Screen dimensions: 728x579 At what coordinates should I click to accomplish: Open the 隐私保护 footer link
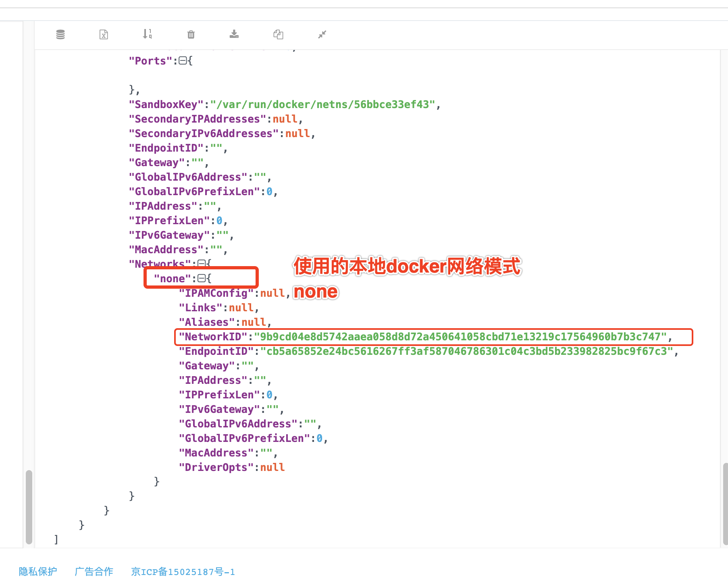38,571
